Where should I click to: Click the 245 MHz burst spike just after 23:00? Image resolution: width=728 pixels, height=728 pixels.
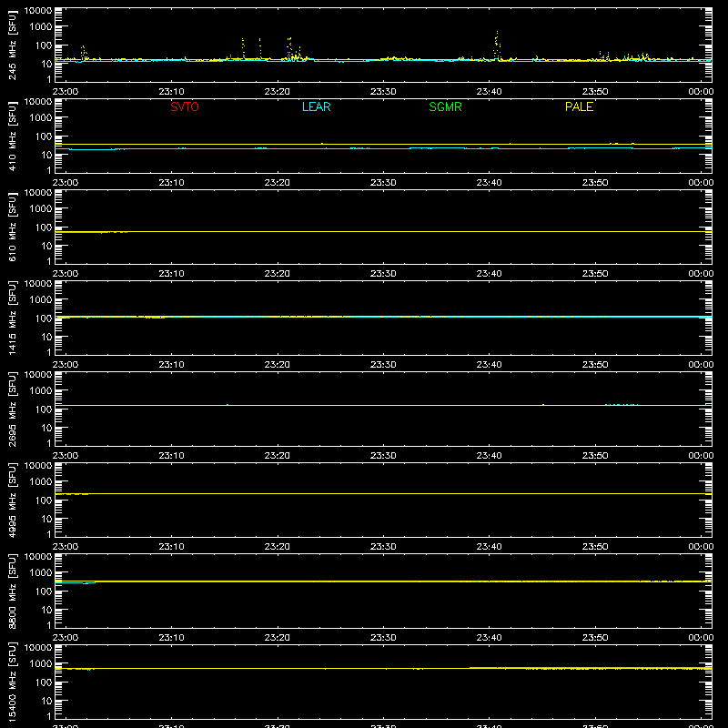(84, 53)
